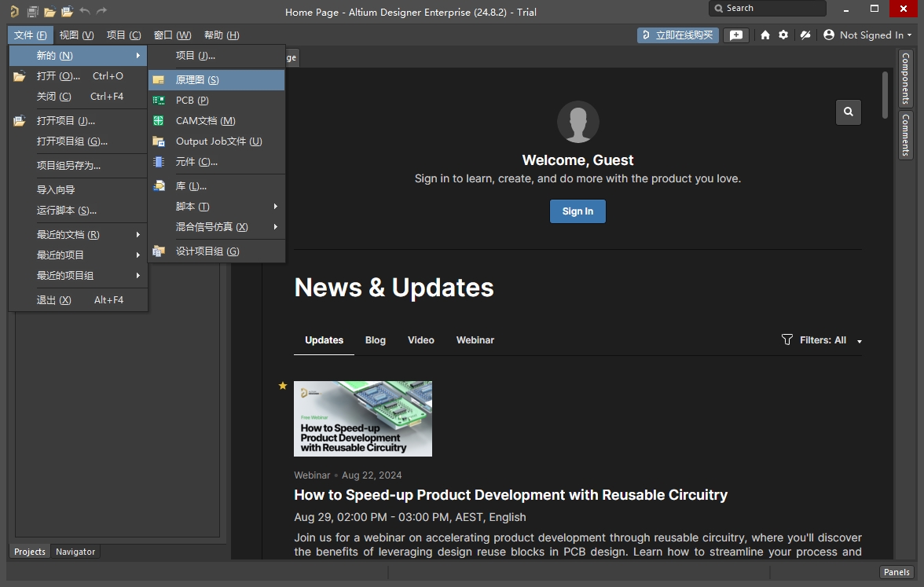Viewport: 924px width, 587px height.
Task: Click the magnifier search button on Home page
Action: [849, 112]
